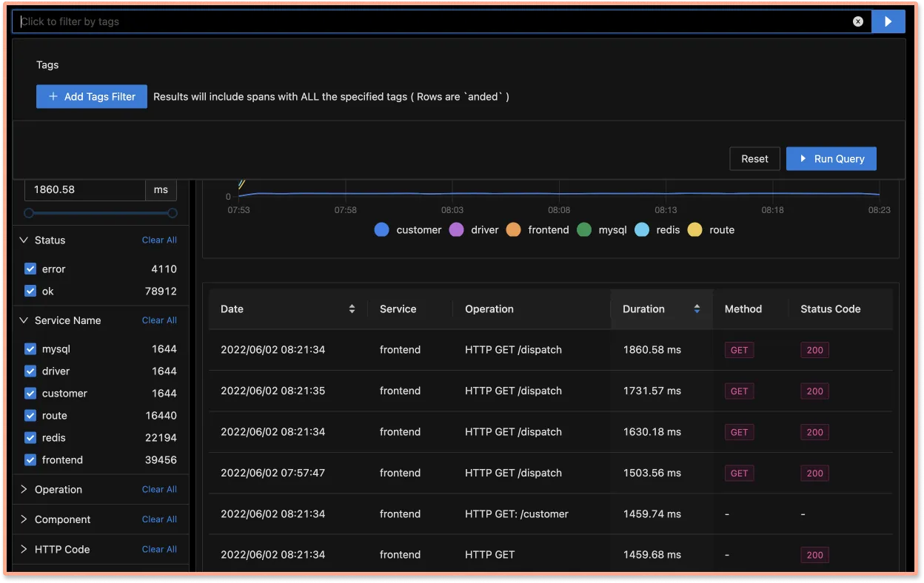Collapse the Service Name filter section
The width and height of the screenshot is (924, 583).
[24, 320]
